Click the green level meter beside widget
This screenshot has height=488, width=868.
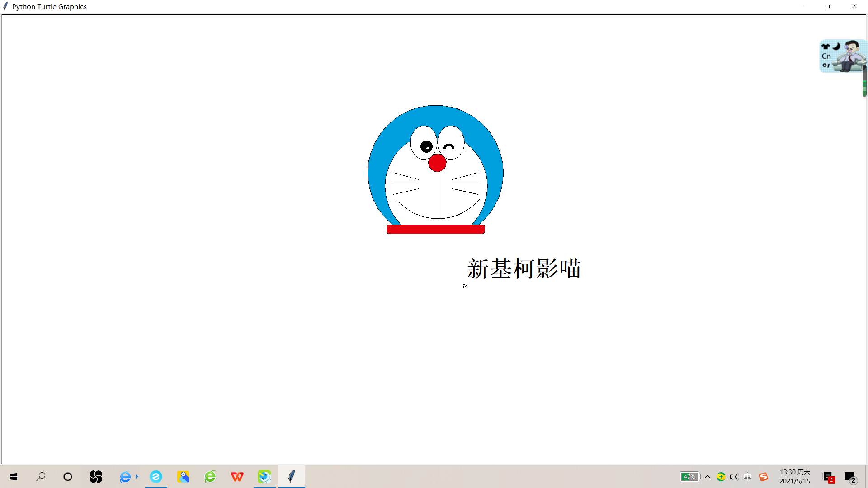coord(864,80)
